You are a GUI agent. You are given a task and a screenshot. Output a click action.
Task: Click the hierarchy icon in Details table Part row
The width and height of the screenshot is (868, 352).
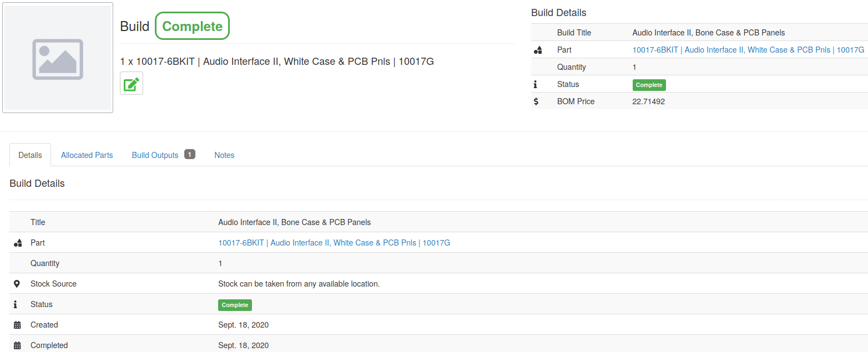pyautogui.click(x=17, y=242)
